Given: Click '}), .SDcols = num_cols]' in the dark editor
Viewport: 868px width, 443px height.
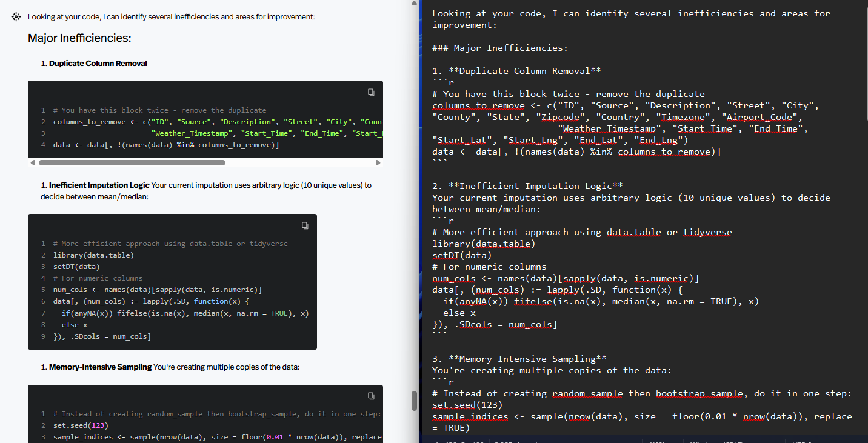Looking at the screenshot, I should click(495, 324).
